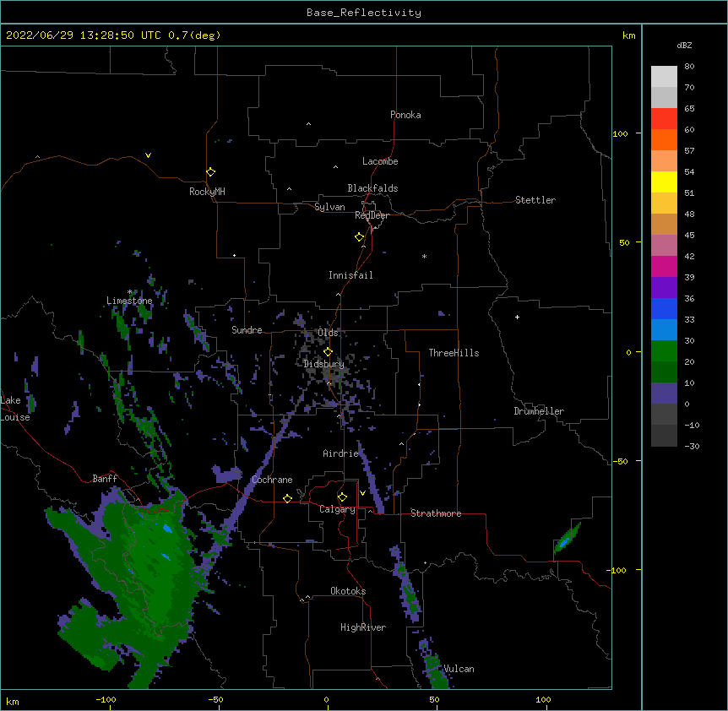Click the RockyMH label

207,192
